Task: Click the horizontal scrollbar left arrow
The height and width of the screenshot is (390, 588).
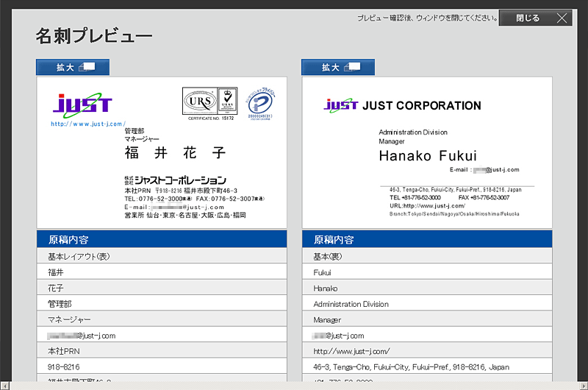Action: [4, 386]
